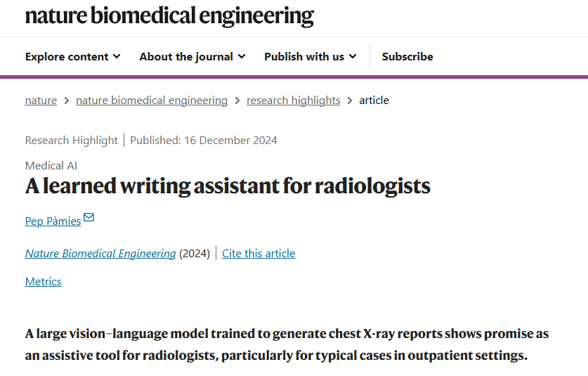This screenshot has width=588, height=376.
Task: Open the nature breadcrumb link
Action: coord(41,101)
